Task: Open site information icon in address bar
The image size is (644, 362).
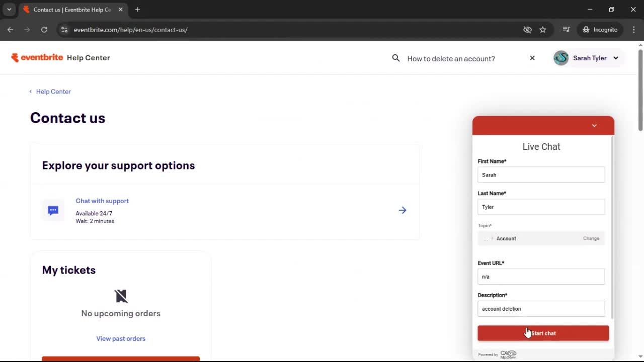Action: [64, 30]
